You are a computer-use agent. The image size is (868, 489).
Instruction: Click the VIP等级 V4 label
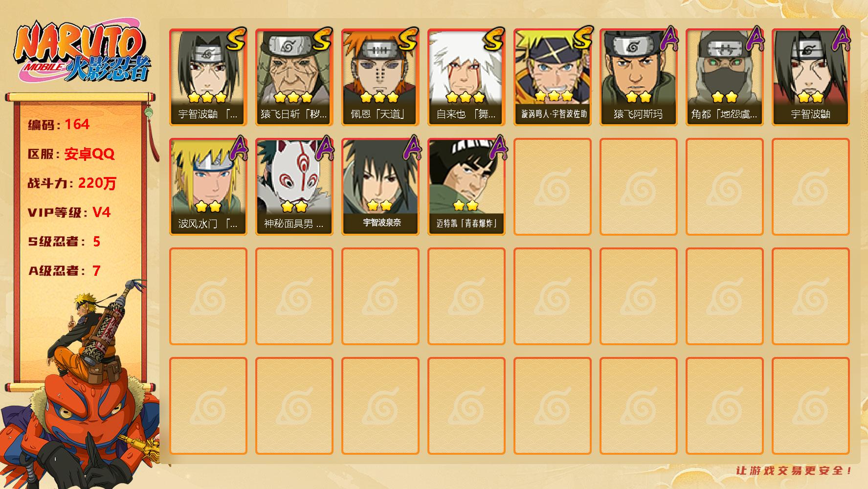click(x=69, y=212)
